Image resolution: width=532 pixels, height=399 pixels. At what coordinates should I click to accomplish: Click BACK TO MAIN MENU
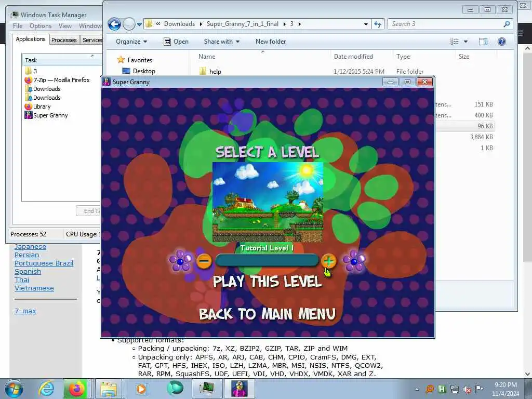[x=267, y=314]
